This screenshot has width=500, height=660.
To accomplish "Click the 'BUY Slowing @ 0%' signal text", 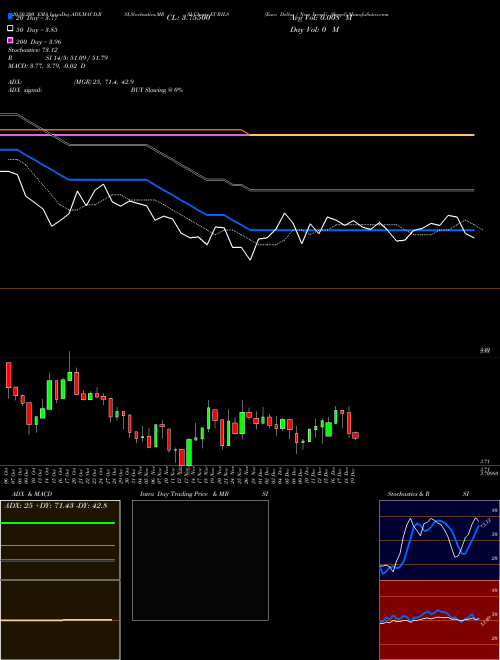I will [157, 90].
